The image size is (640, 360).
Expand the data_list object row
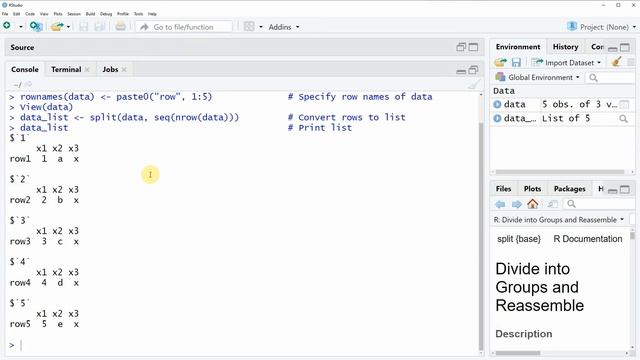point(497,119)
